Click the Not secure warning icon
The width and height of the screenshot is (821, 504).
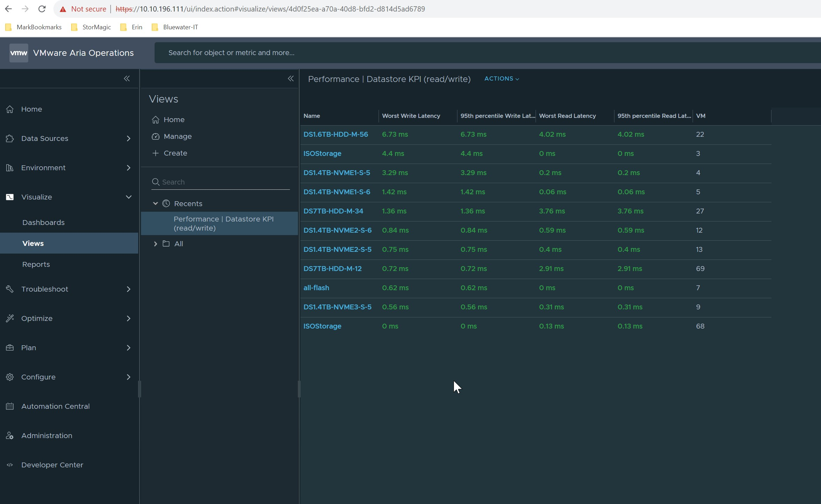point(63,9)
